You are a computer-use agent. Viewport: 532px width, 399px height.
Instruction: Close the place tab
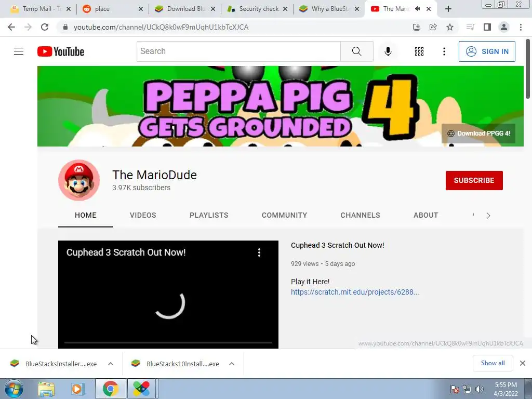[141, 9]
